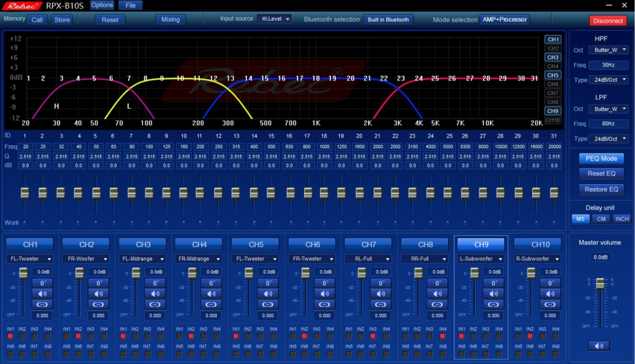The width and height of the screenshot is (635, 364).
Task: Open the Input source Hi.Level dropdown
Action: click(x=274, y=19)
